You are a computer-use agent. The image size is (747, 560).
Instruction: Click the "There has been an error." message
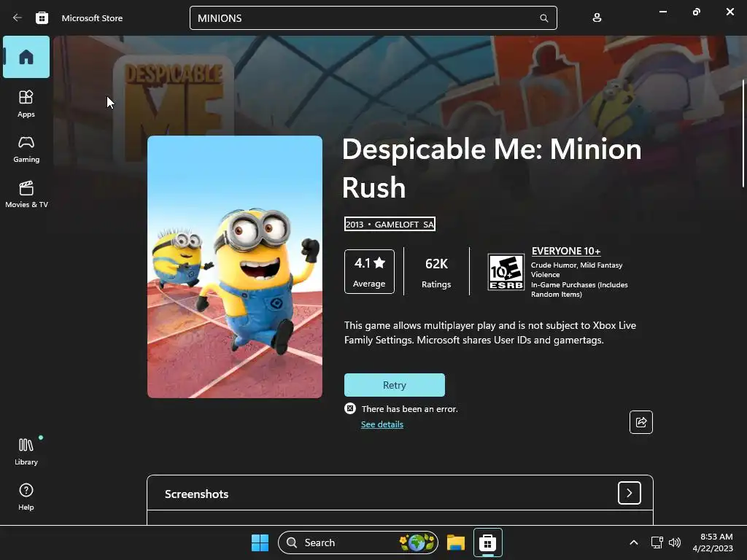(x=410, y=409)
